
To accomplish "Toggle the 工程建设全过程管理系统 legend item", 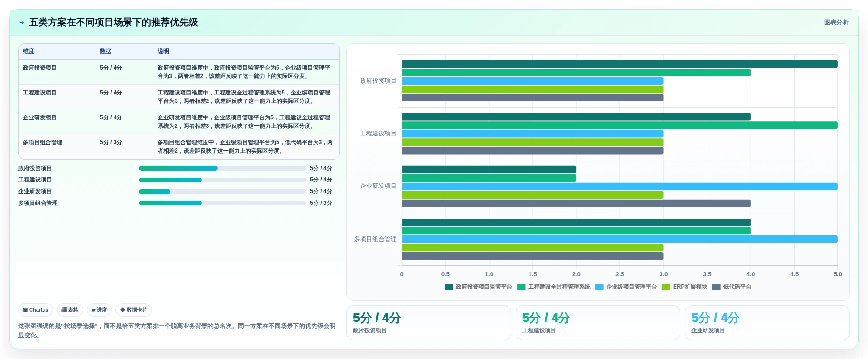I will pos(553,287).
